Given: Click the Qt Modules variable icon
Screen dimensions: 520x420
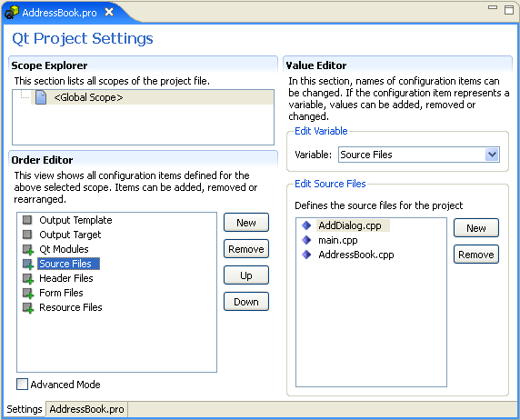Looking at the screenshot, I should coord(28,249).
